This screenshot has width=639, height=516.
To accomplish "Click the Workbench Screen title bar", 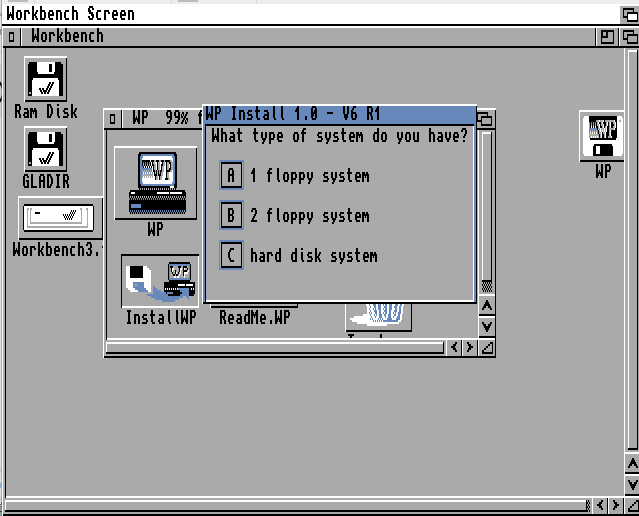I will click(x=310, y=14).
